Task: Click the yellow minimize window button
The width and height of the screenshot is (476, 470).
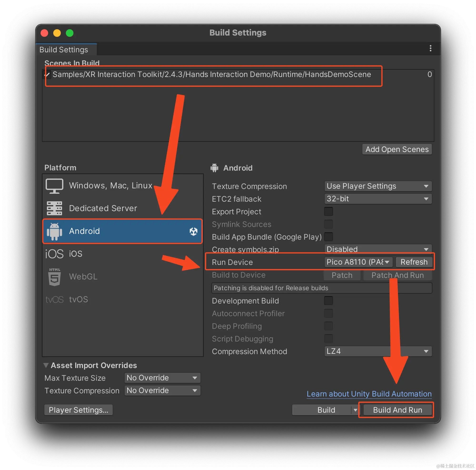Action: tap(57, 33)
